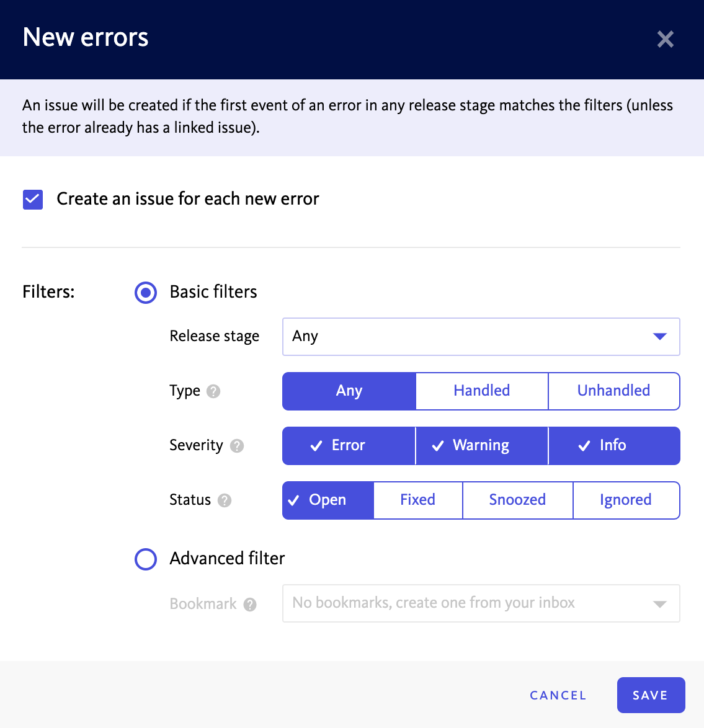
Task: Click the Release stage dropdown arrow
Action: click(660, 337)
